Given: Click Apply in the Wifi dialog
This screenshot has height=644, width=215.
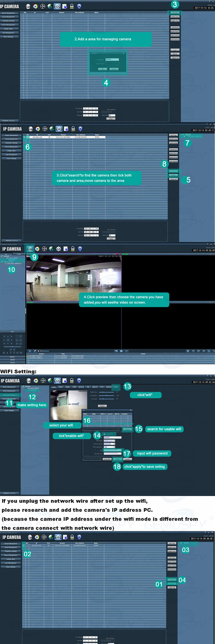Looking at the screenshot, I should click(x=117, y=459).
